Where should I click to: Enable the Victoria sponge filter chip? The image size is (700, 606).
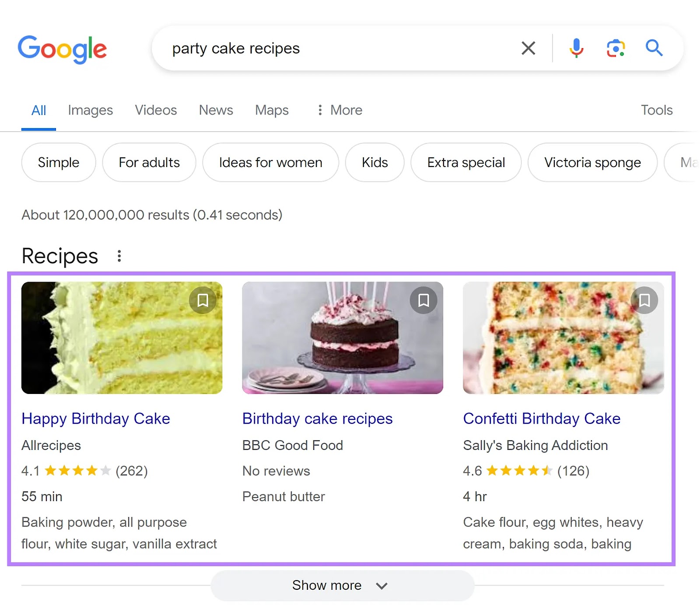point(592,162)
